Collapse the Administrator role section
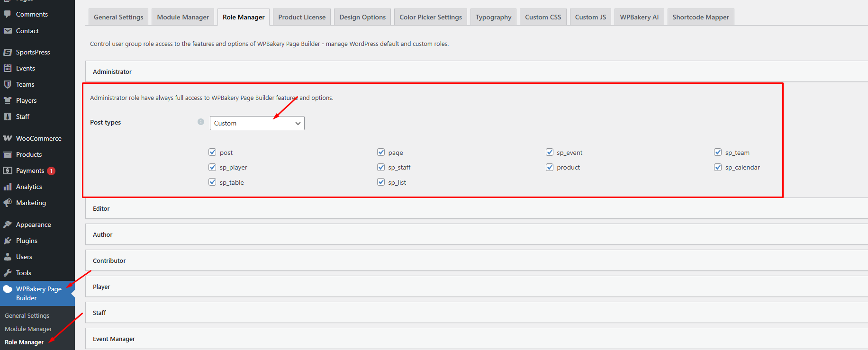The image size is (868, 350). (477, 72)
